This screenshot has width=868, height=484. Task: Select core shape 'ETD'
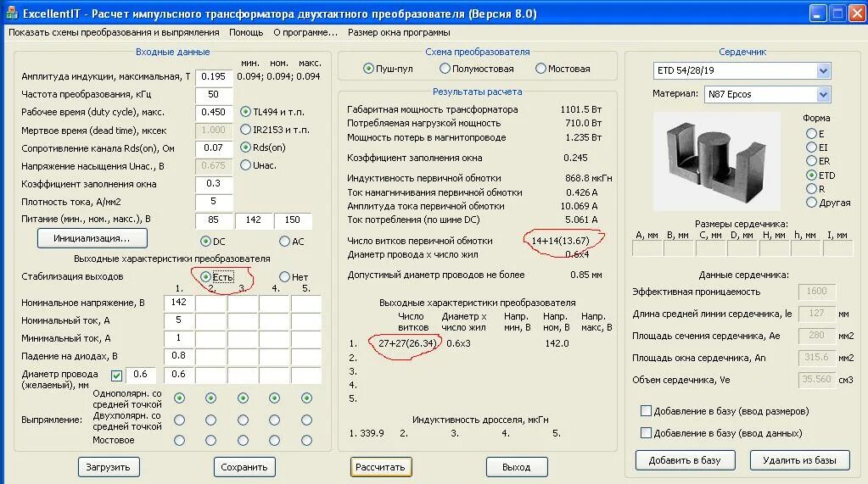point(811,175)
